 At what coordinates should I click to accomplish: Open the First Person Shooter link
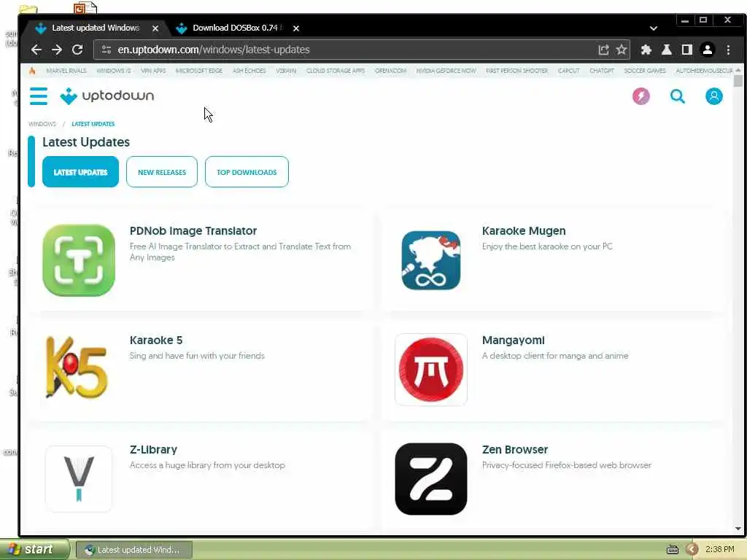pos(517,71)
